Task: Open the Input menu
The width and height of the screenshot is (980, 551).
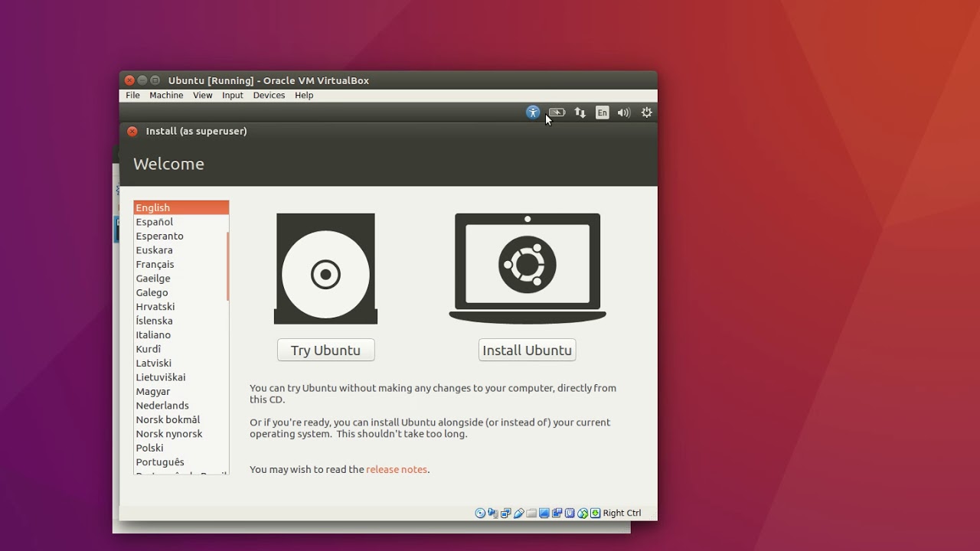Action: 233,96
